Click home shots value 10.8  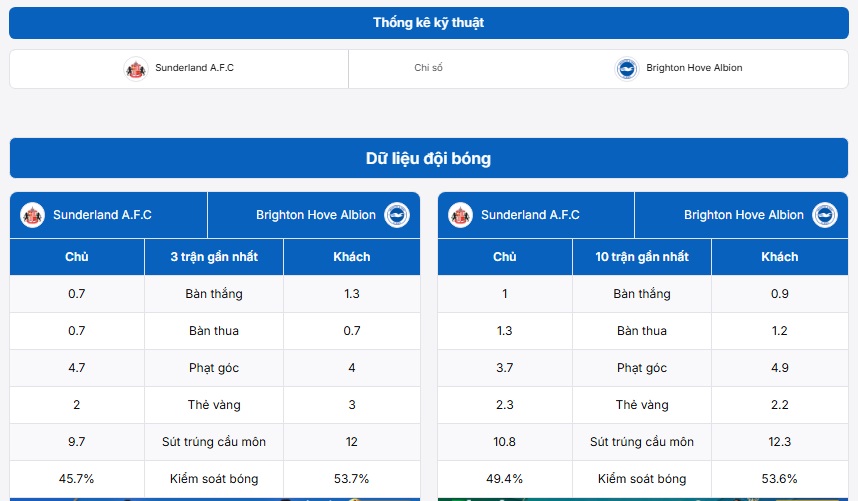(x=505, y=442)
